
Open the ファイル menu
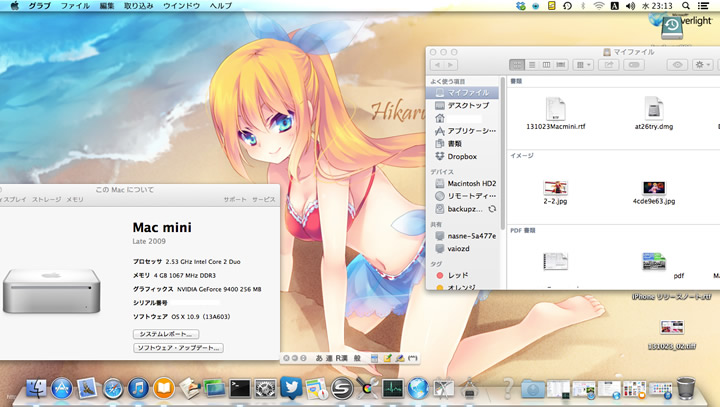tap(75, 6)
